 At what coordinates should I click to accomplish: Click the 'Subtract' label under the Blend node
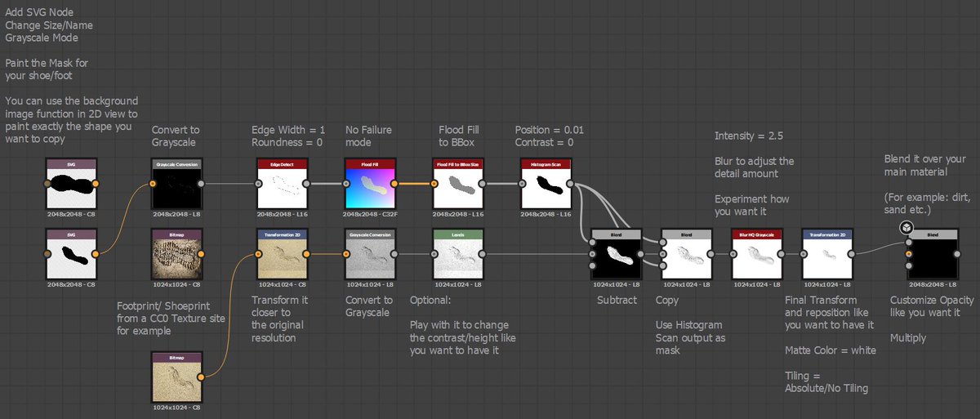(617, 301)
